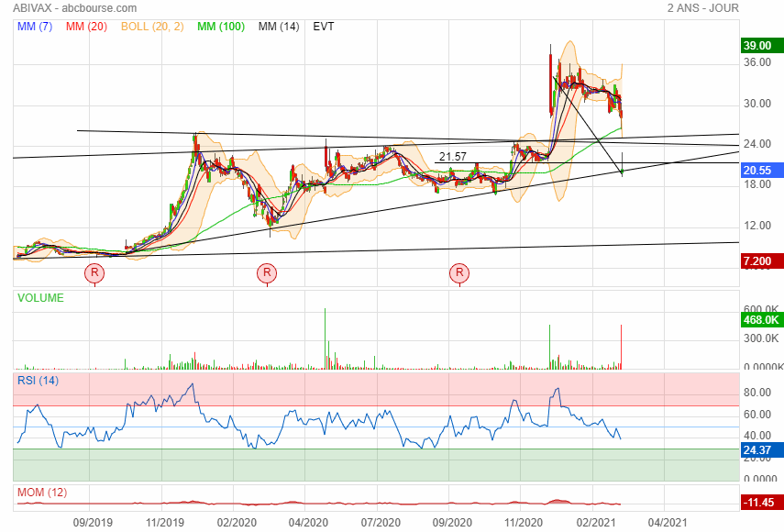The image size is (784, 532).
Task: Select the R event marker near 02/2020
Action: pos(267,273)
